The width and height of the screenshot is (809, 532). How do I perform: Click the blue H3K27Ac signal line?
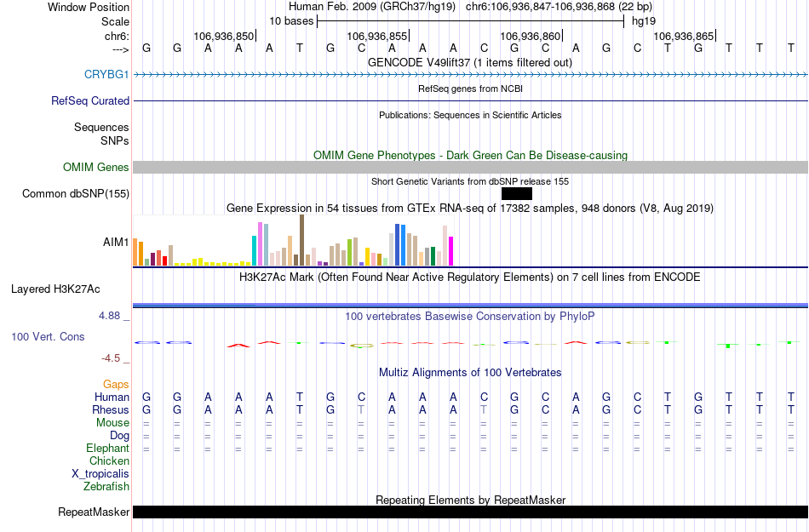[x=471, y=306]
